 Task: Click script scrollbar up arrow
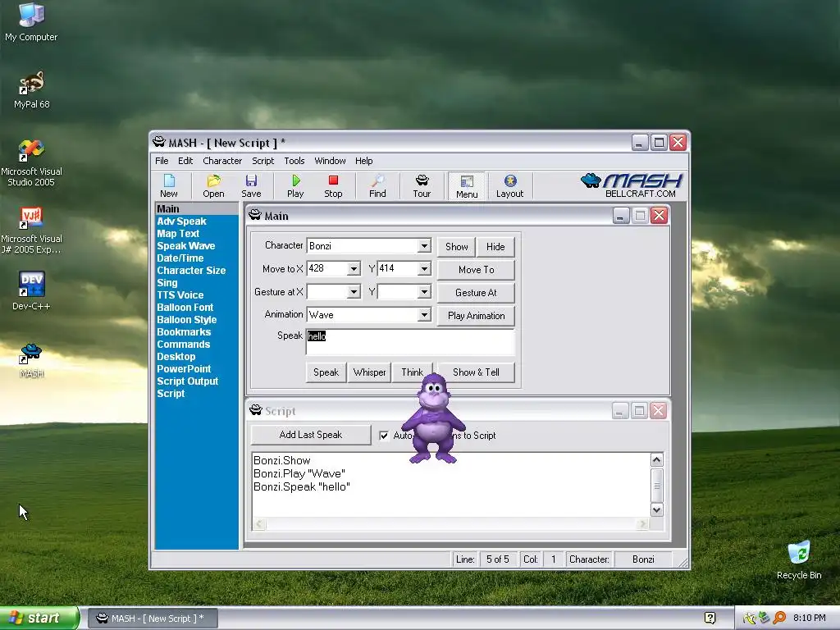tap(657, 459)
